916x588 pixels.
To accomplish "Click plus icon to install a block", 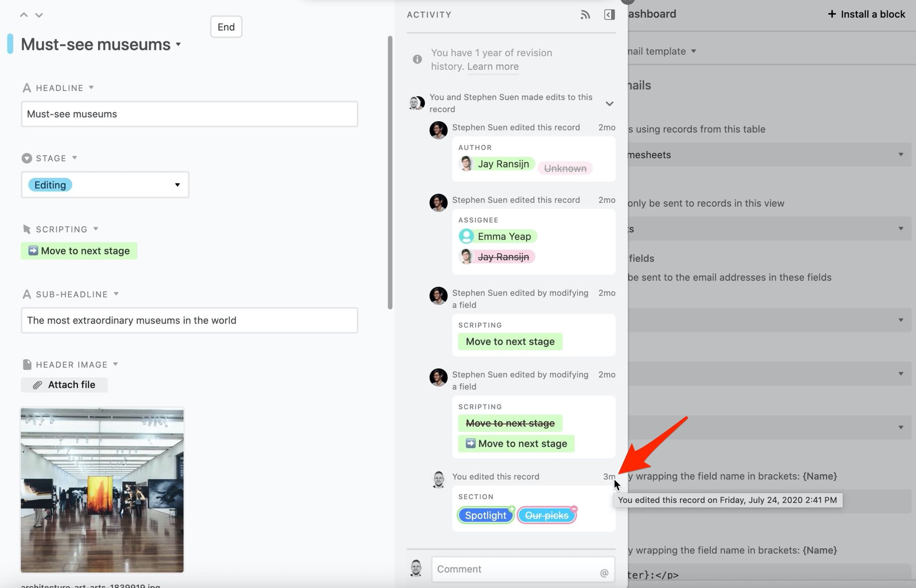I will click(832, 14).
